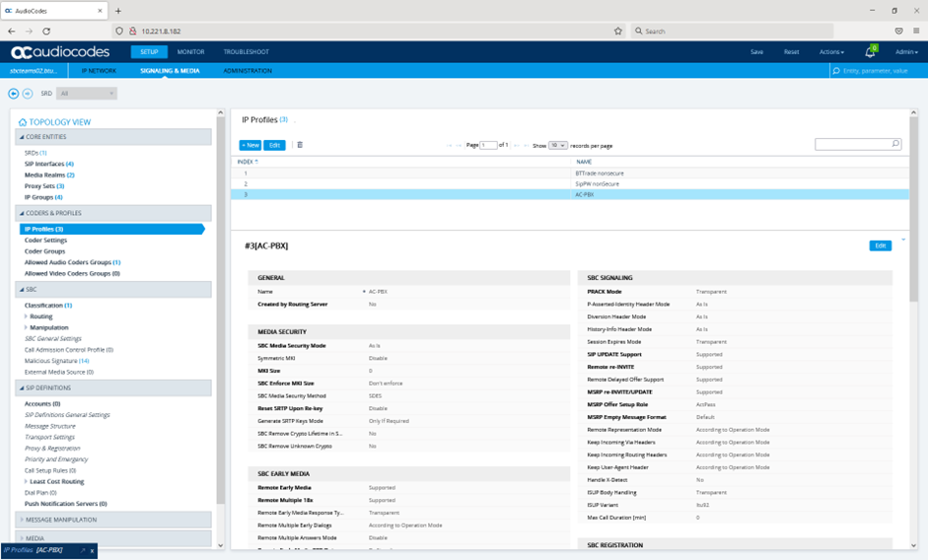Click the table search magnifier icon

coord(895,144)
